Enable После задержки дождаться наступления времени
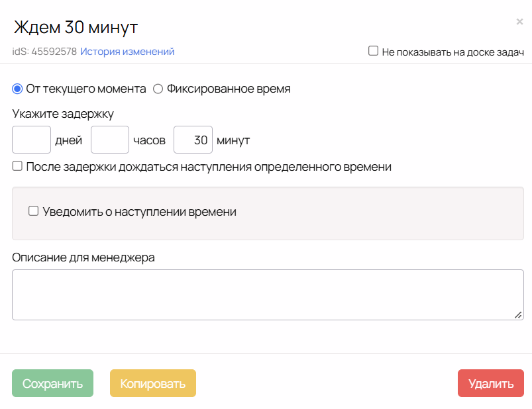Screen dimensions: 532x409 click(x=17, y=166)
